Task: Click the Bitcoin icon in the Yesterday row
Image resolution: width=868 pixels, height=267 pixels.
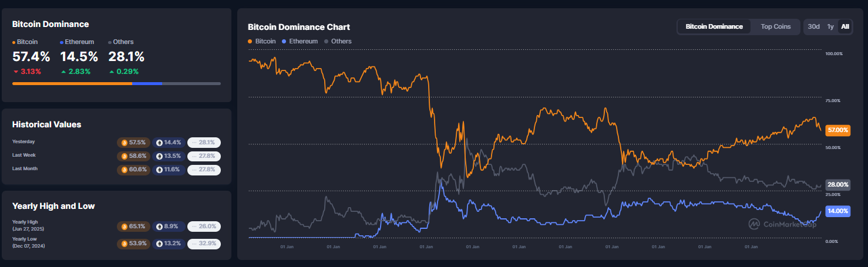Action: pos(124,143)
